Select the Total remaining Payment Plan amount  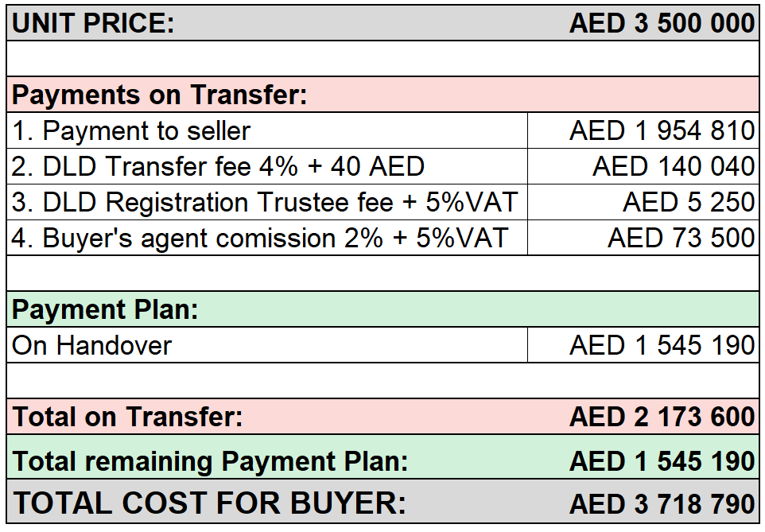point(662,461)
